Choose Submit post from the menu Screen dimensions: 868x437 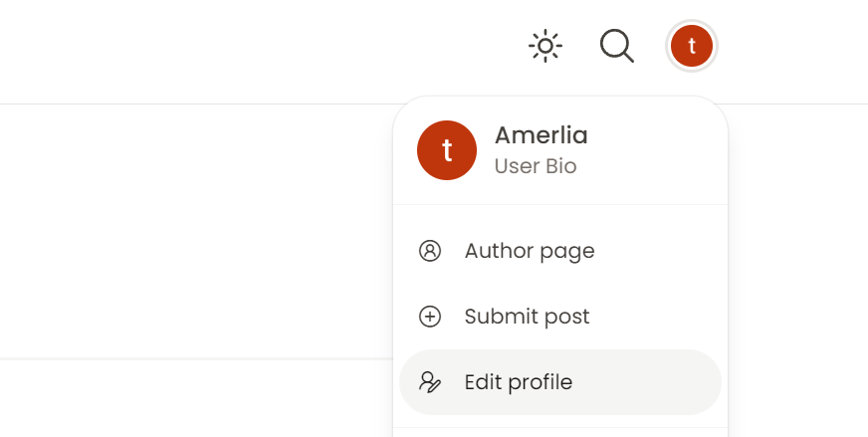[x=560, y=317]
